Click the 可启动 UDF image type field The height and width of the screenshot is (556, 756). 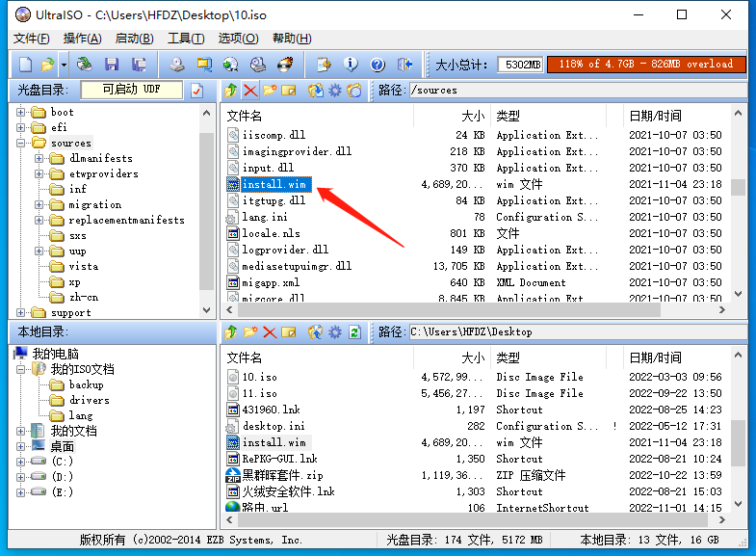coord(132,90)
